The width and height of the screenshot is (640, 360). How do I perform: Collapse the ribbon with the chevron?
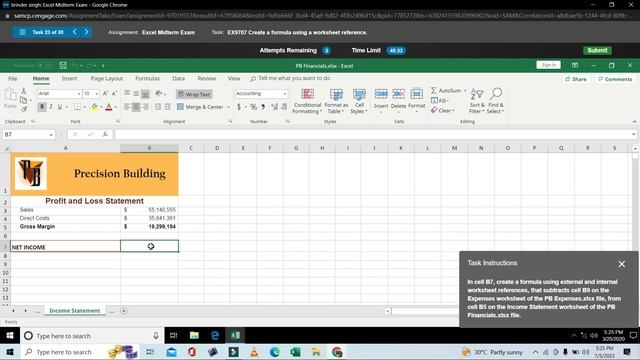tap(634, 122)
